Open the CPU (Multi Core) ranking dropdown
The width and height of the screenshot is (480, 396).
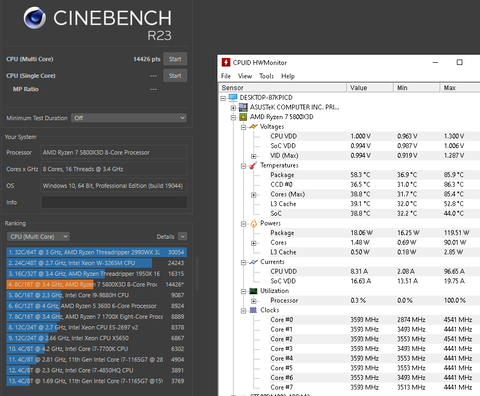pos(38,236)
